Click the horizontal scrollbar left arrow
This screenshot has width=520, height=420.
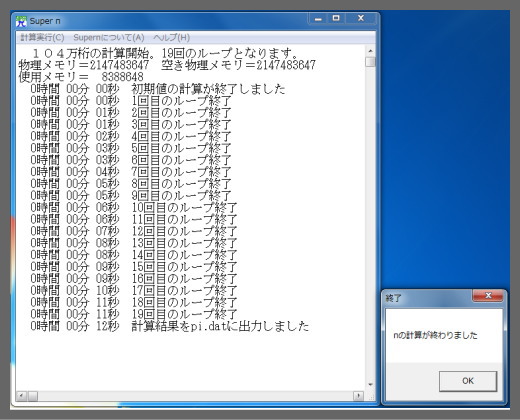(x=22, y=396)
